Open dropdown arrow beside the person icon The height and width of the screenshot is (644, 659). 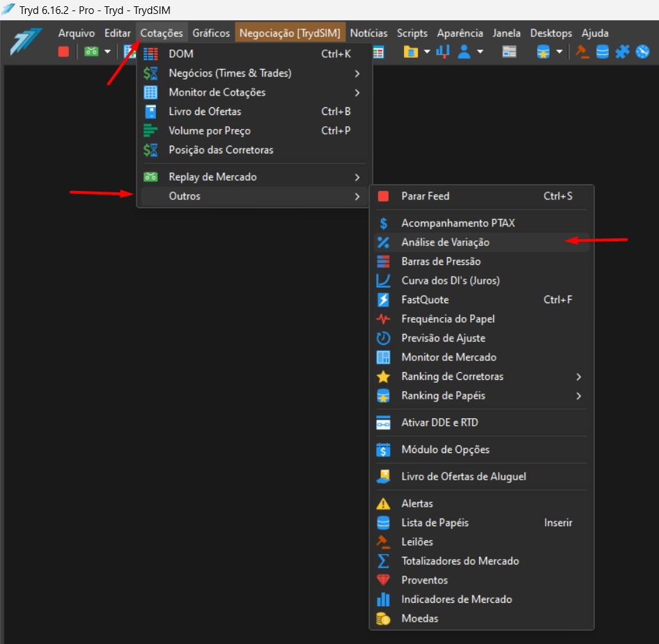pyautogui.click(x=480, y=52)
